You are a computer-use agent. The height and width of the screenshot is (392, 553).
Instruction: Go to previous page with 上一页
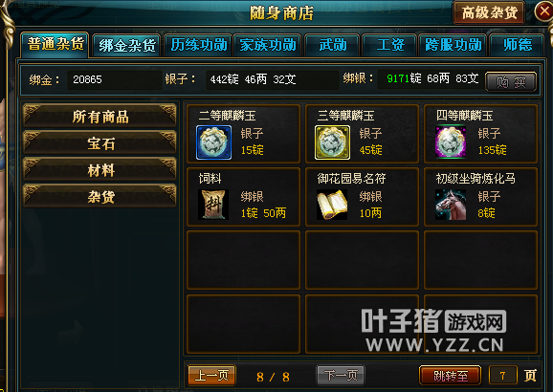pyautogui.click(x=211, y=375)
